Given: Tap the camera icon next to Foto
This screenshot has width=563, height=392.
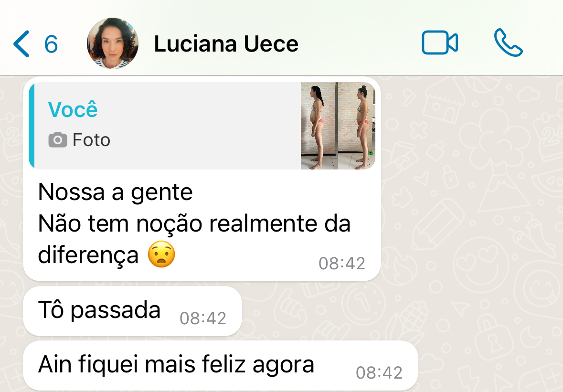Looking at the screenshot, I should point(58,139).
